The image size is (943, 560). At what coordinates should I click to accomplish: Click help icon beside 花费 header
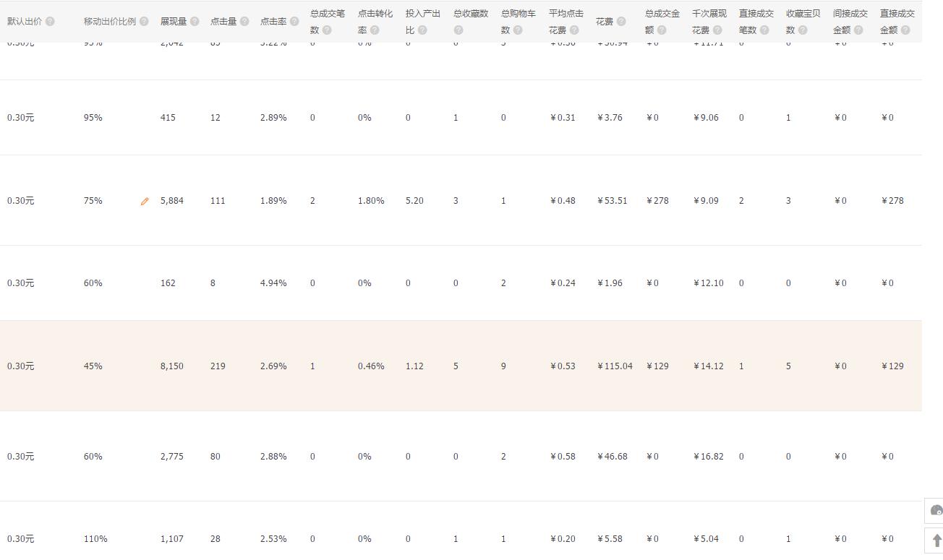pyautogui.click(x=621, y=22)
